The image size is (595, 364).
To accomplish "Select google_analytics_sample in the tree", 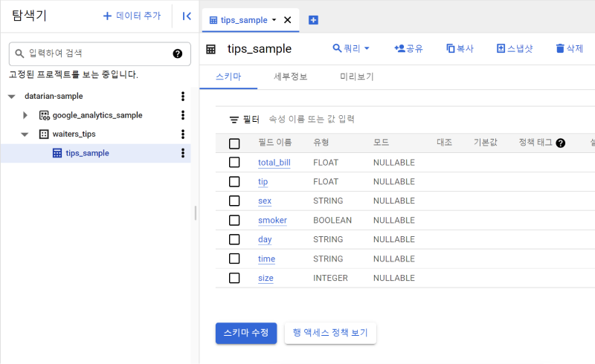I will [x=97, y=115].
